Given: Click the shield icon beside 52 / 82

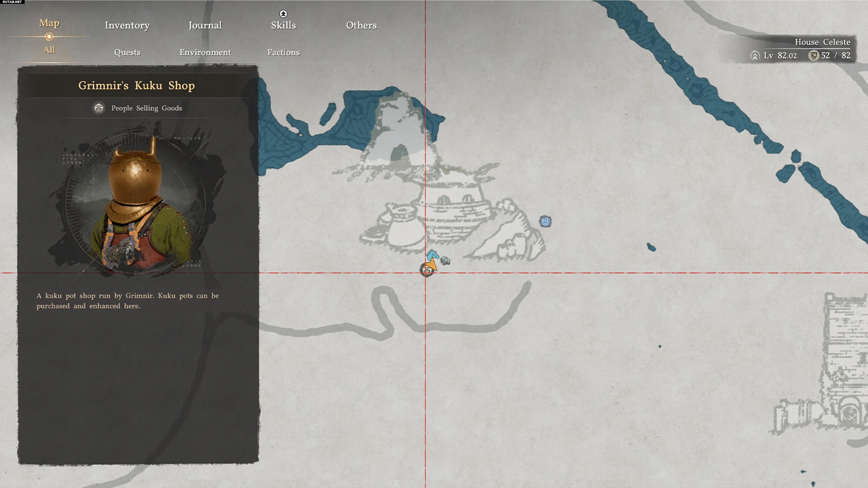Looking at the screenshot, I should pyautogui.click(x=814, y=56).
